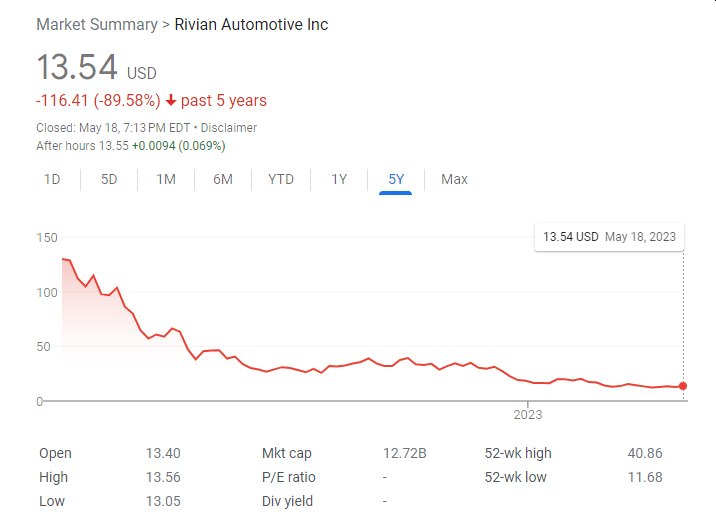The width and height of the screenshot is (716, 515).
Task: Click the red down arrow icon
Action: click(171, 101)
